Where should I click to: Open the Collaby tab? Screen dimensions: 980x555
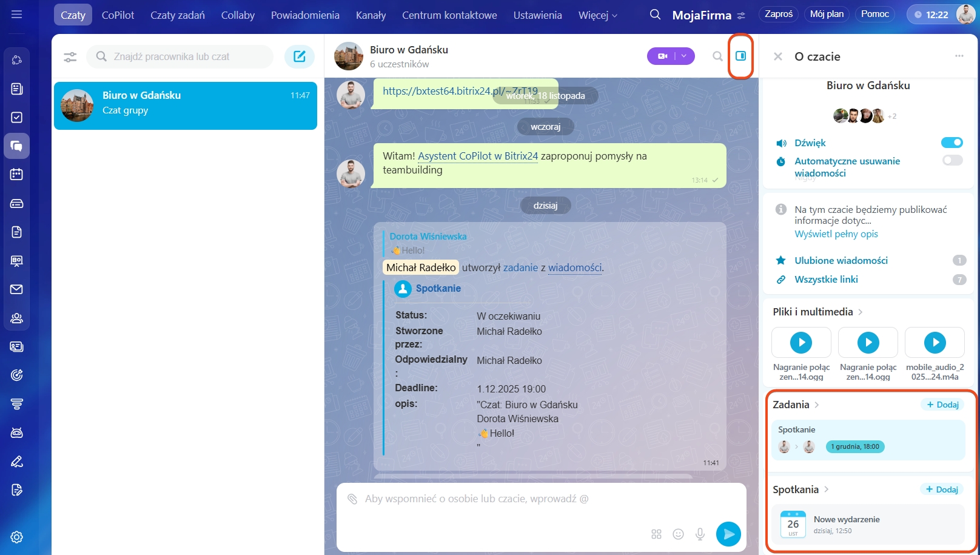click(238, 15)
